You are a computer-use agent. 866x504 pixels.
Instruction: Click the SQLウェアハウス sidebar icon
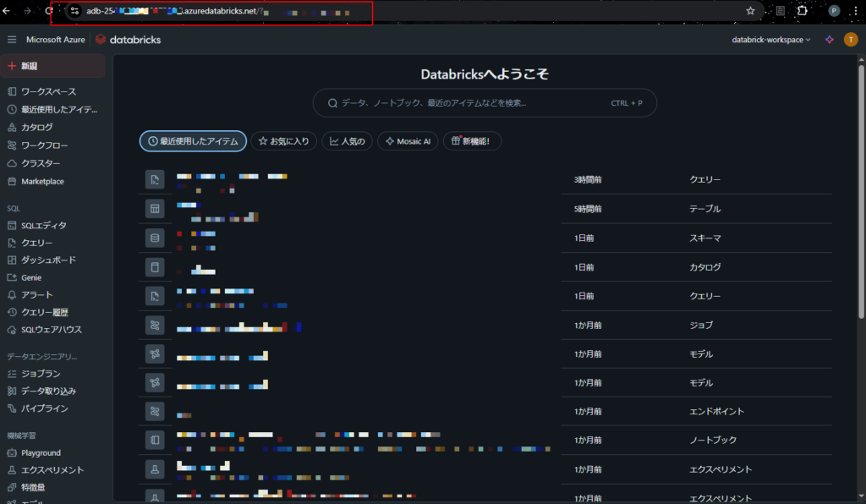12,330
